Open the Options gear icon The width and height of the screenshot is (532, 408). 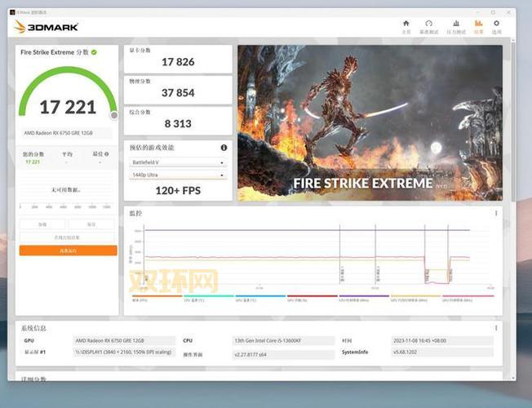tap(496, 24)
